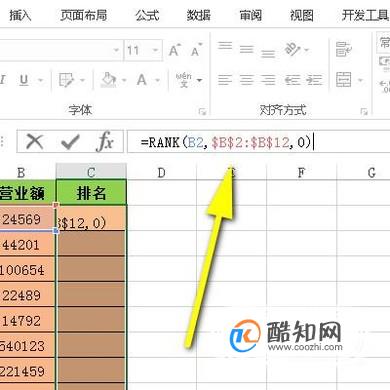The height and width of the screenshot is (390, 390).
Task: Toggle italic formatting
Action: click(x=3, y=80)
